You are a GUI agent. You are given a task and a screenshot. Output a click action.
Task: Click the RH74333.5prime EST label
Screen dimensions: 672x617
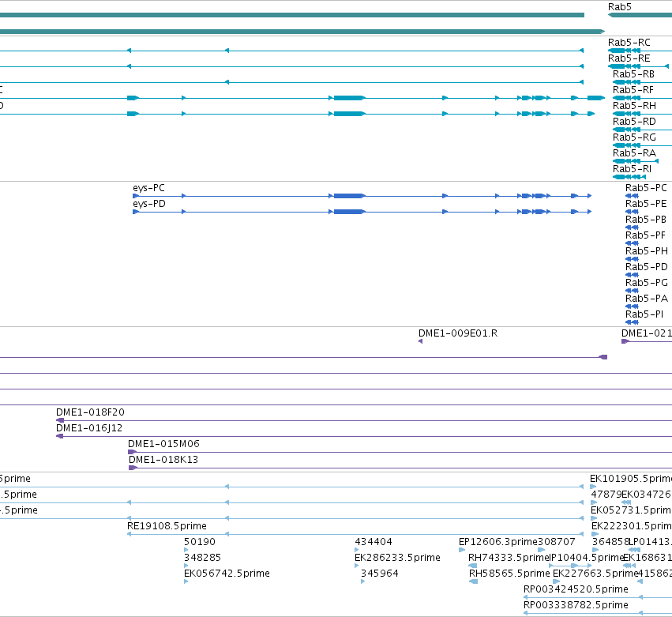pos(509,558)
